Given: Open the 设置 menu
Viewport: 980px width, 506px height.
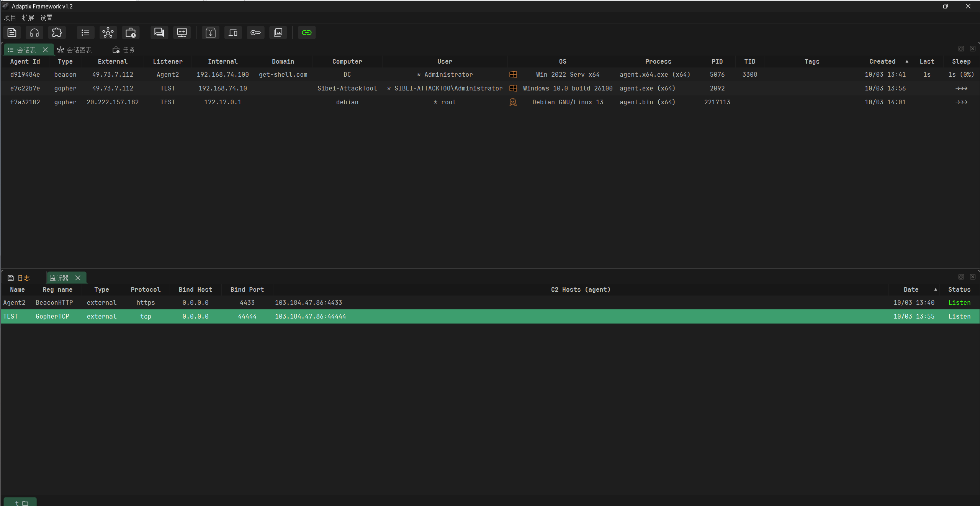Looking at the screenshot, I should click(46, 18).
